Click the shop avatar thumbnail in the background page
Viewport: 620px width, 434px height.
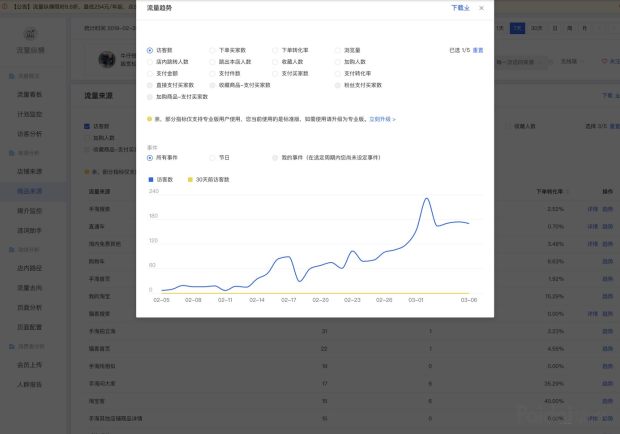[x=107, y=59]
